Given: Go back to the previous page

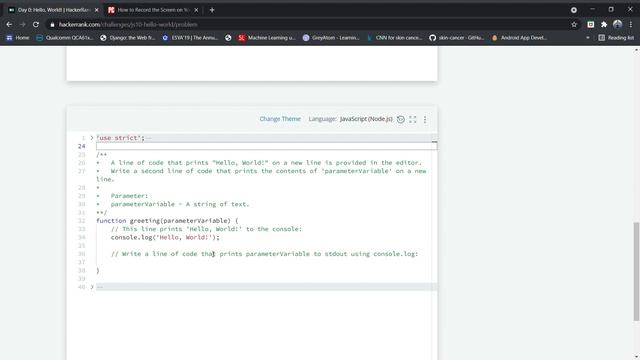Looking at the screenshot, I should [x=9, y=24].
